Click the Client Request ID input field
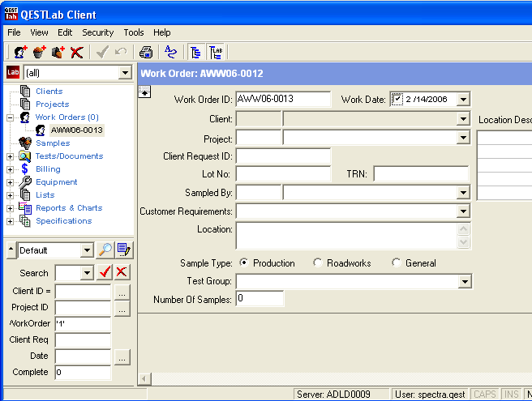The image size is (532, 401). pyautogui.click(x=283, y=156)
